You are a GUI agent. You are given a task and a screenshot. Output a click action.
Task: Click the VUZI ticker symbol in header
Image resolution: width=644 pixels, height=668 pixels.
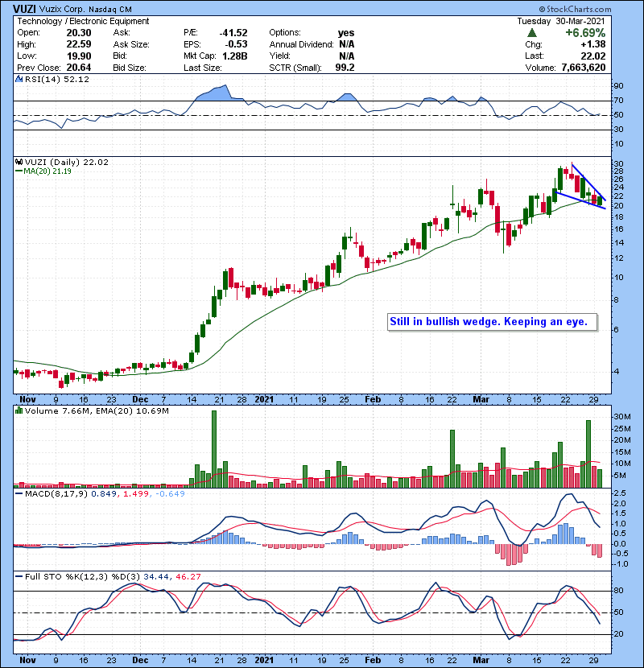click(x=24, y=9)
